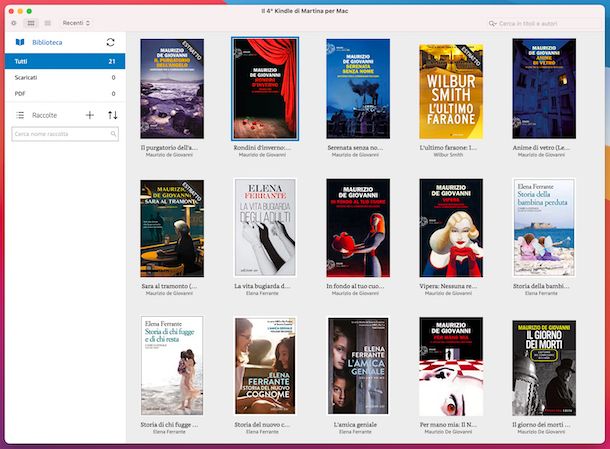
Task: Click author Elena Ferrante under L'amica geniale
Action: pos(355,431)
